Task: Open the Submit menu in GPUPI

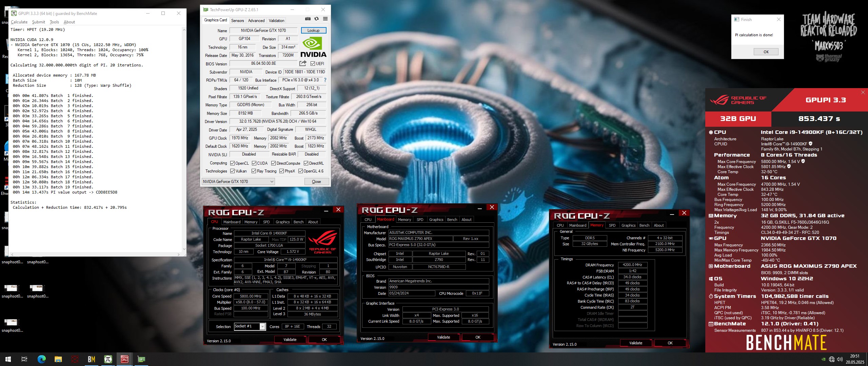Action: [x=38, y=22]
